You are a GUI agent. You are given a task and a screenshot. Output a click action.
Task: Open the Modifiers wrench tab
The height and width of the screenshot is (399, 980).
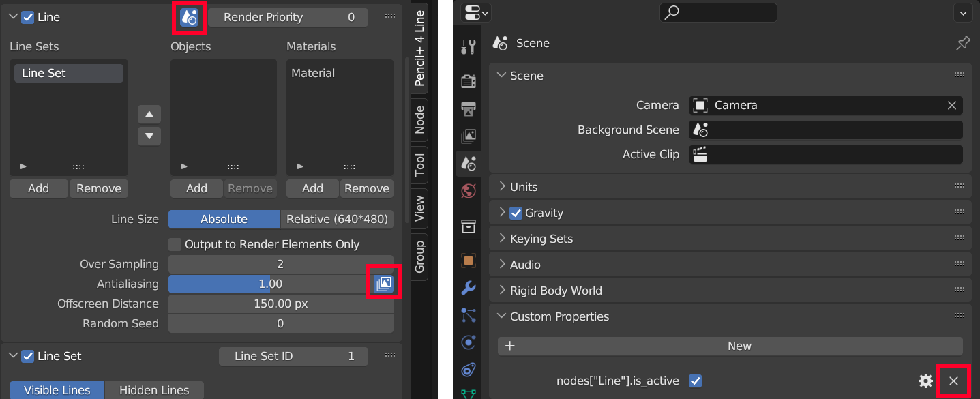469,288
